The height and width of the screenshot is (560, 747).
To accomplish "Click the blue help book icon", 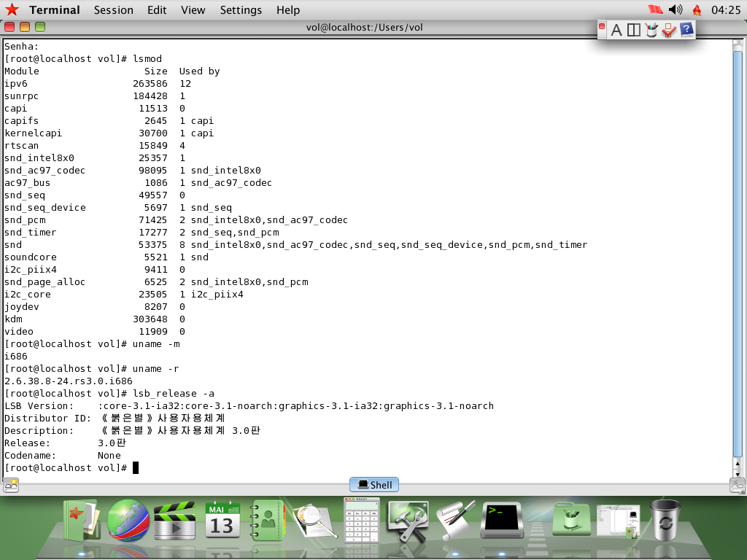I will click(x=686, y=30).
